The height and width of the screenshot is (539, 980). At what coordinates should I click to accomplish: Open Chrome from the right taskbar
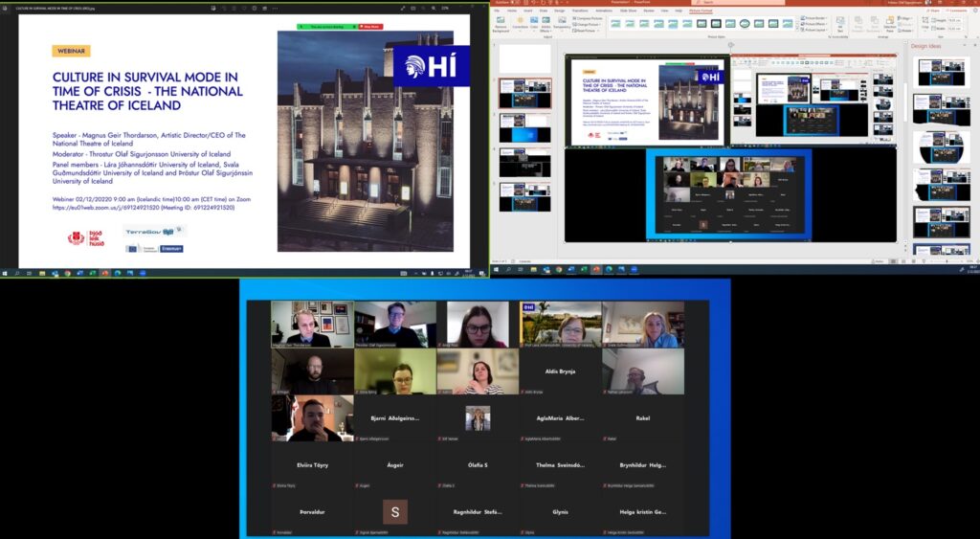[x=559, y=269]
